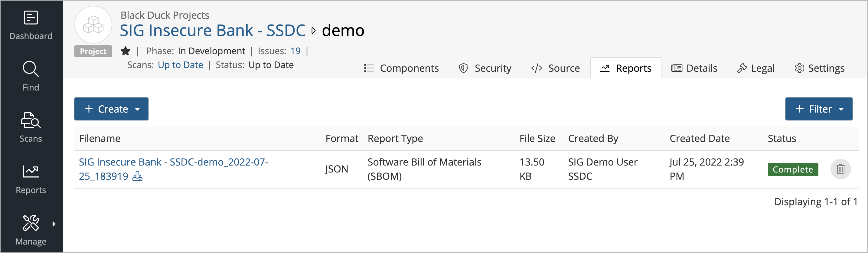Image resolution: width=868 pixels, height=253 pixels.
Task: Open the Settings tab
Action: 820,68
